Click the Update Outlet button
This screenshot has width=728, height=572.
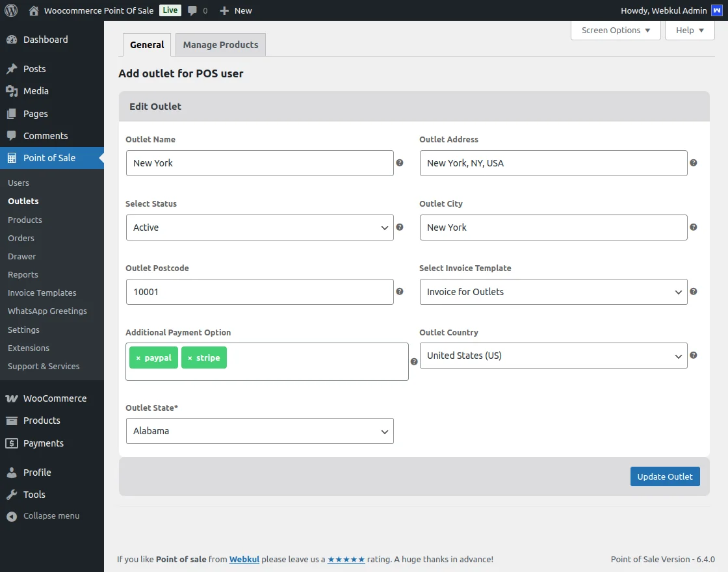click(x=665, y=476)
